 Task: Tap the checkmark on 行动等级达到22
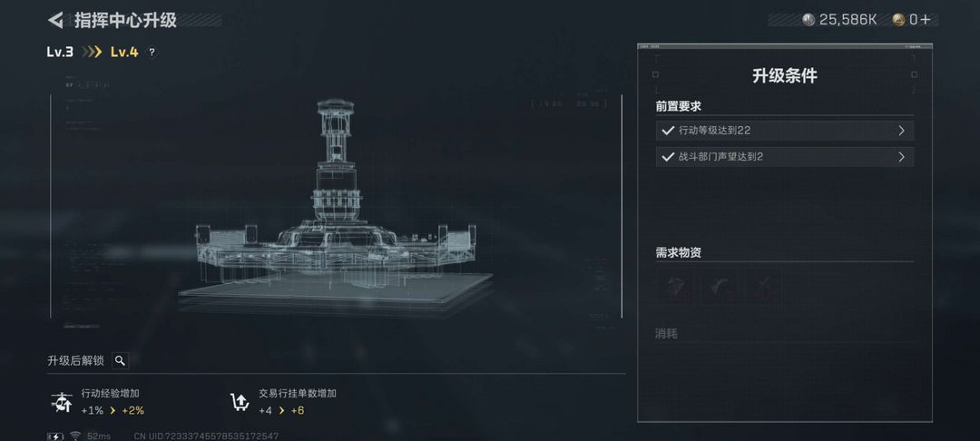667,131
